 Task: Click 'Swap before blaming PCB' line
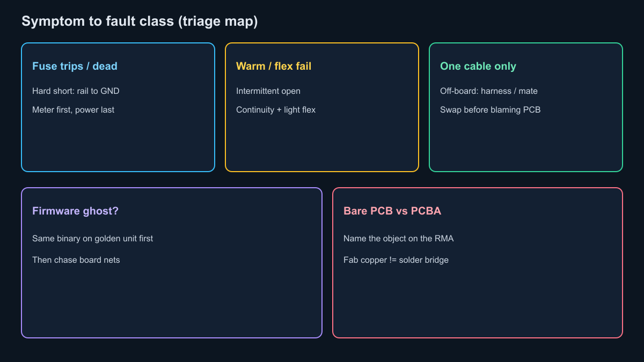click(490, 110)
